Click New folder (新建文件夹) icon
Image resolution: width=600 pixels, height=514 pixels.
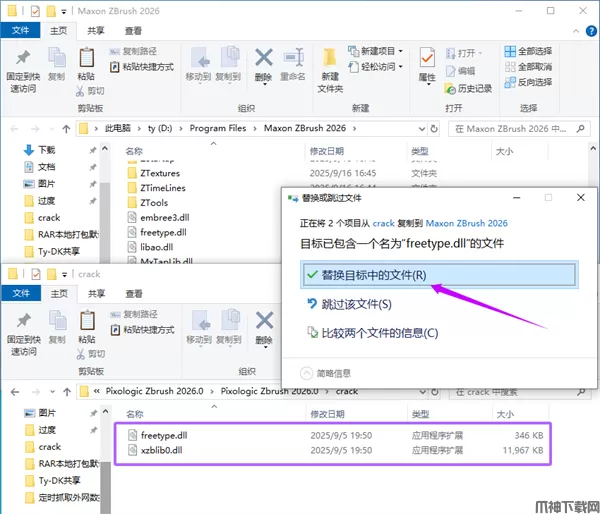(x=330, y=71)
